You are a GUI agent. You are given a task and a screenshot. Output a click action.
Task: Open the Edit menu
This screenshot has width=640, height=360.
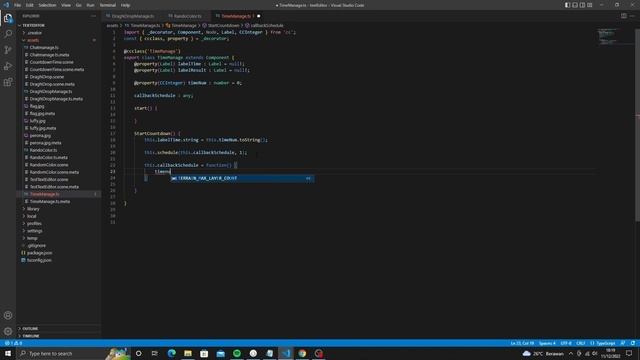[30, 5]
